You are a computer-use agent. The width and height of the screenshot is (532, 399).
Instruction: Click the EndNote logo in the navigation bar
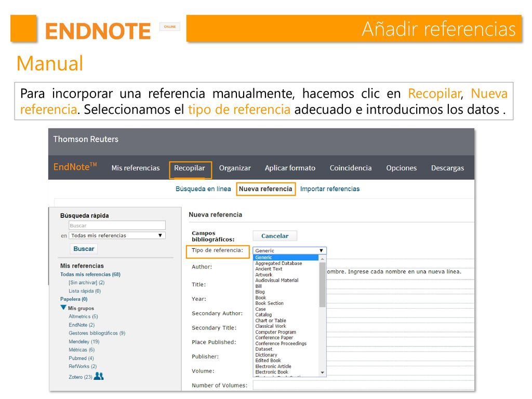(75, 167)
